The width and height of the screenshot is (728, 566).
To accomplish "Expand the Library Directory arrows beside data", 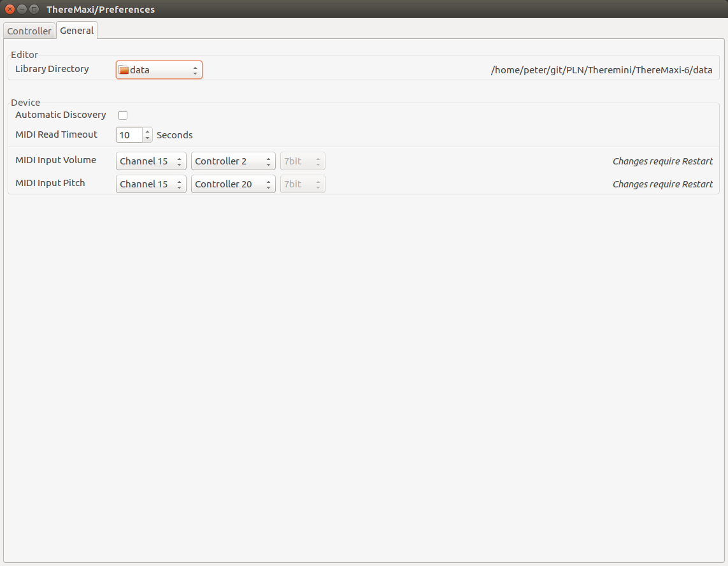I will click(x=195, y=70).
